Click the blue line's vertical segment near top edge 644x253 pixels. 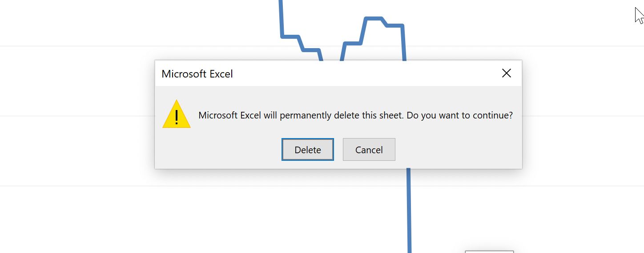281,18
